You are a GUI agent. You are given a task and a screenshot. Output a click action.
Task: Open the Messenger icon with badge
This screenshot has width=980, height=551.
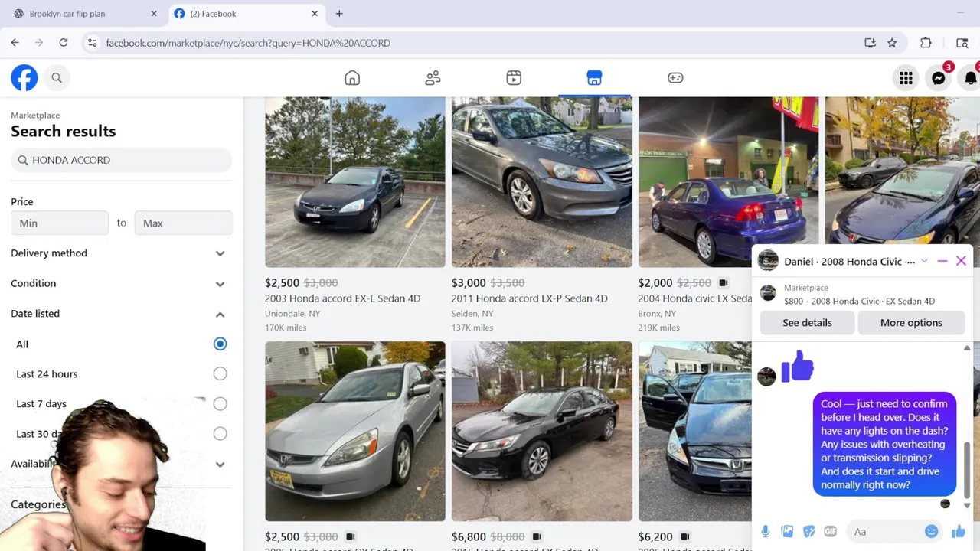939,77
